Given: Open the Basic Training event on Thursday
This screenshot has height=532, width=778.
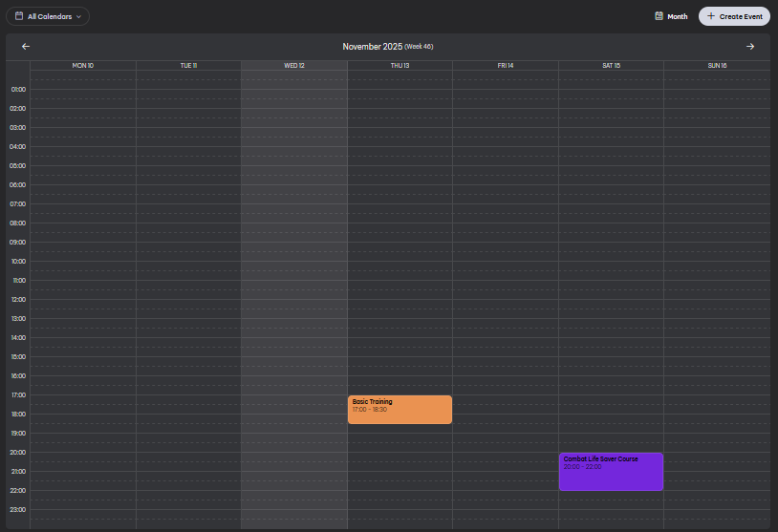Looking at the screenshot, I should 400,409.
